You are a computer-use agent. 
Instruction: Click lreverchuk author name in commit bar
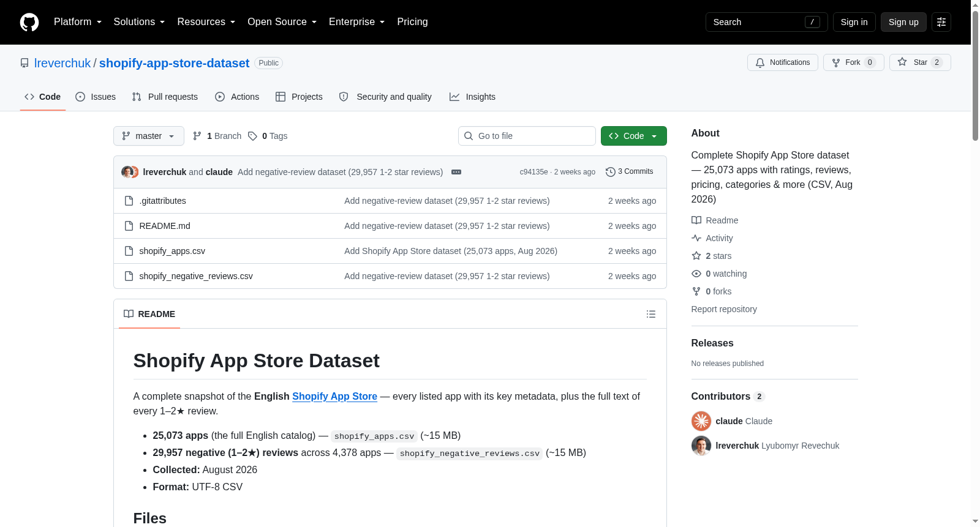pyautogui.click(x=165, y=172)
